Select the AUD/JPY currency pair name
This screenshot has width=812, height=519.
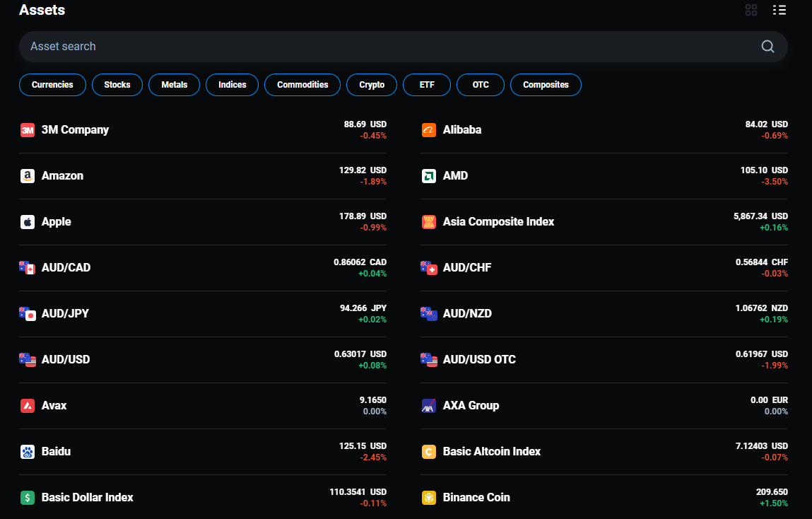(65, 314)
